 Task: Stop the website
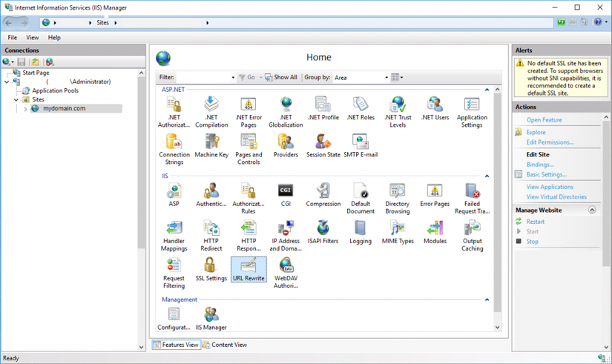pyautogui.click(x=532, y=242)
